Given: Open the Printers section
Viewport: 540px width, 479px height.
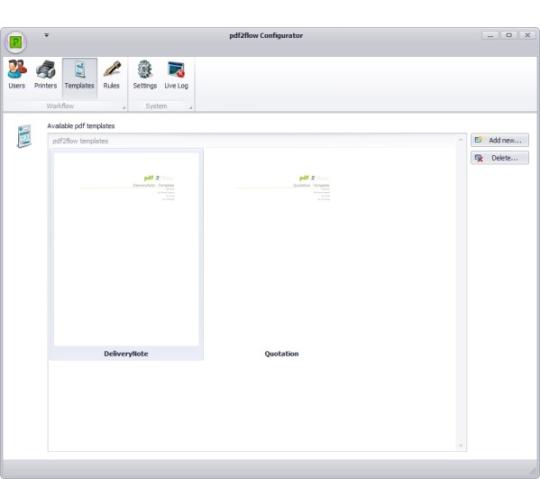Looking at the screenshot, I should click(45, 75).
